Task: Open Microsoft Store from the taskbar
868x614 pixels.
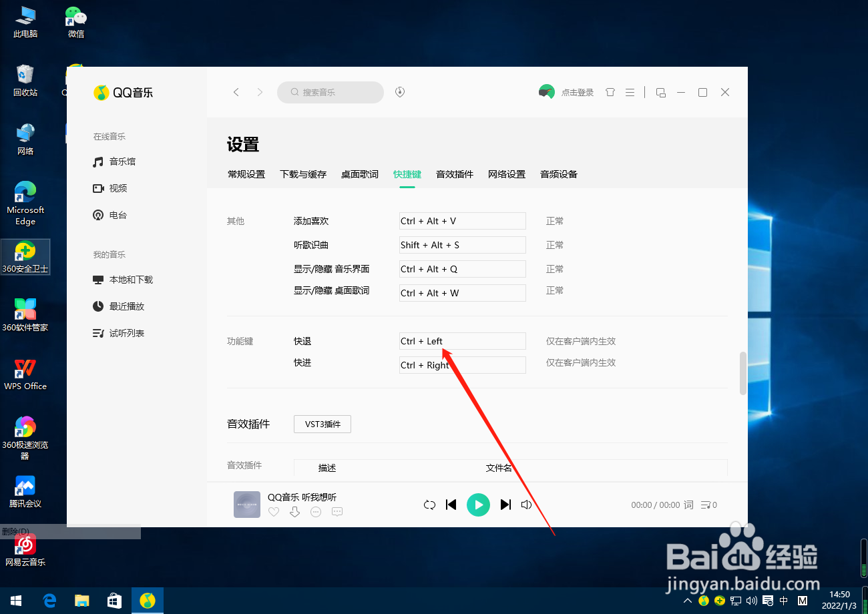Action: click(x=114, y=601)
